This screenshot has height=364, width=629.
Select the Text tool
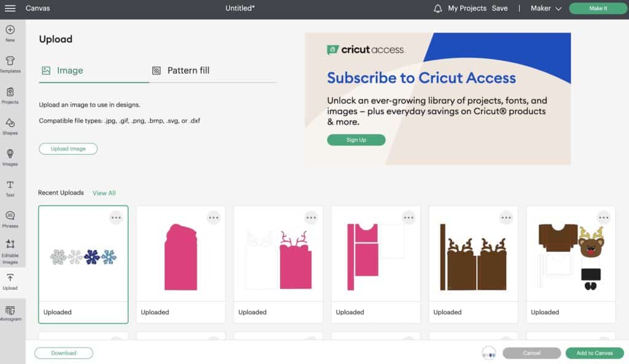point(10,189)
